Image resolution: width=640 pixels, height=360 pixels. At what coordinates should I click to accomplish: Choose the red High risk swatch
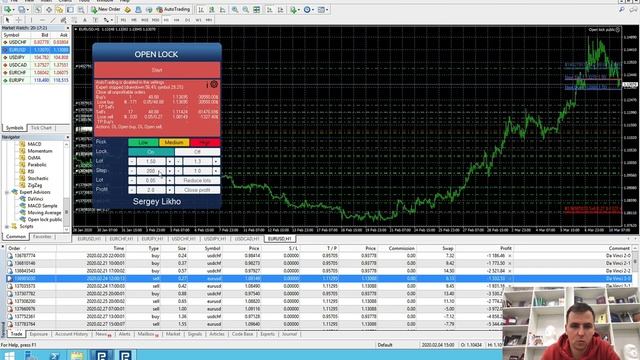205,142
